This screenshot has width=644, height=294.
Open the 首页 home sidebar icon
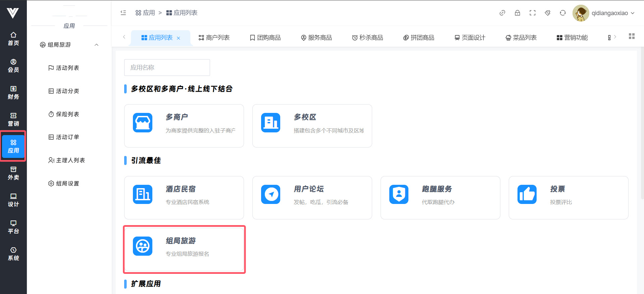pos(13,39)
